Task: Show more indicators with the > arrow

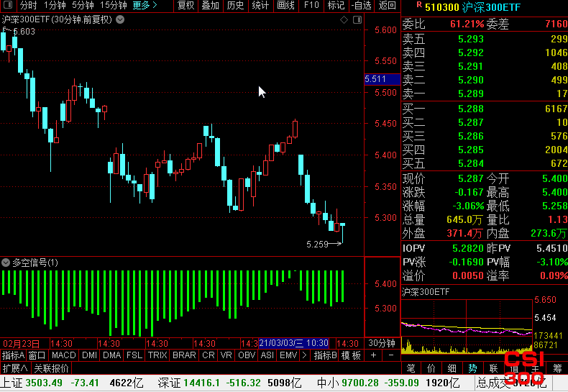Action: [x=304, y=355]
